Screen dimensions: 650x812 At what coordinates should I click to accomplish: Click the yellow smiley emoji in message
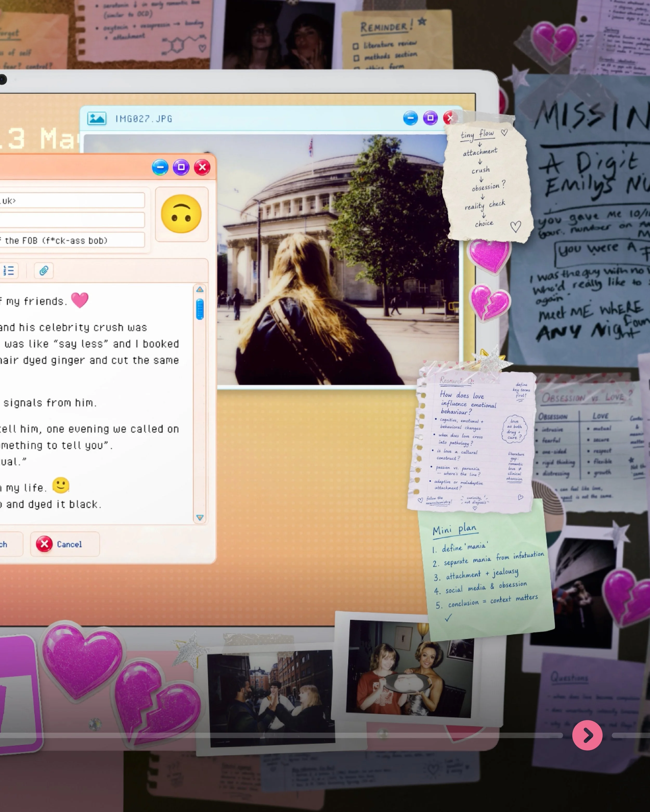click(61, 485)
